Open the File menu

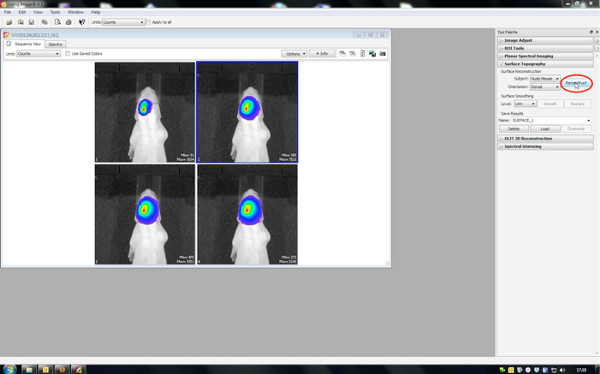tap(7, 12)
